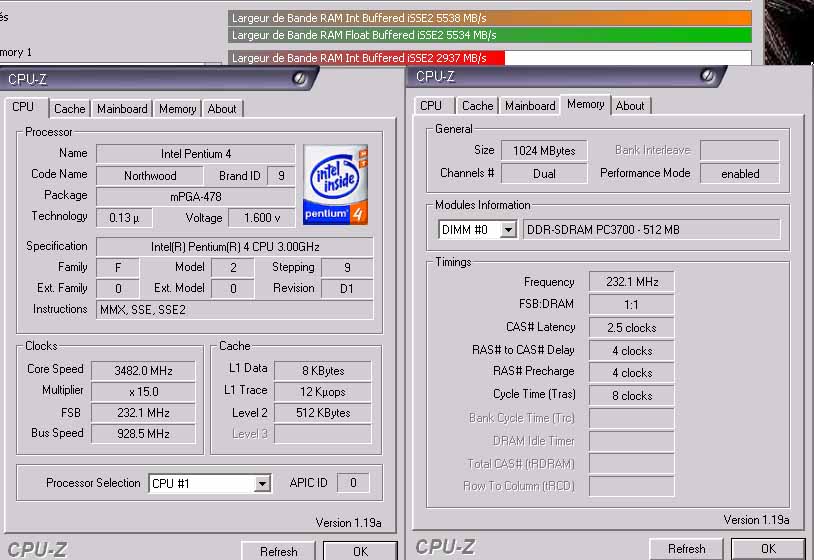Viewport: 814px width, 560px height.
Task: Click the Stepping value 9
Action: 347,268
